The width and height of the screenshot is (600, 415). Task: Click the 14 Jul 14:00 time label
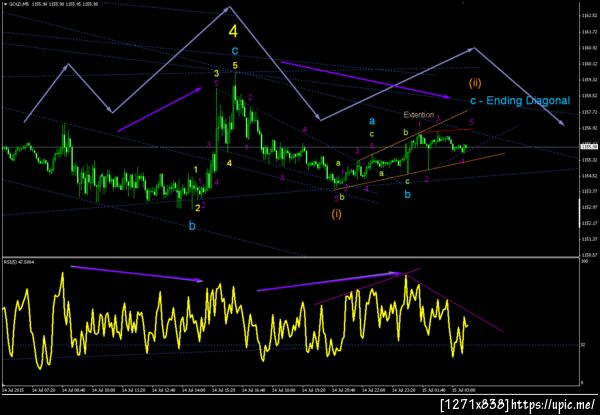[192, 390]
